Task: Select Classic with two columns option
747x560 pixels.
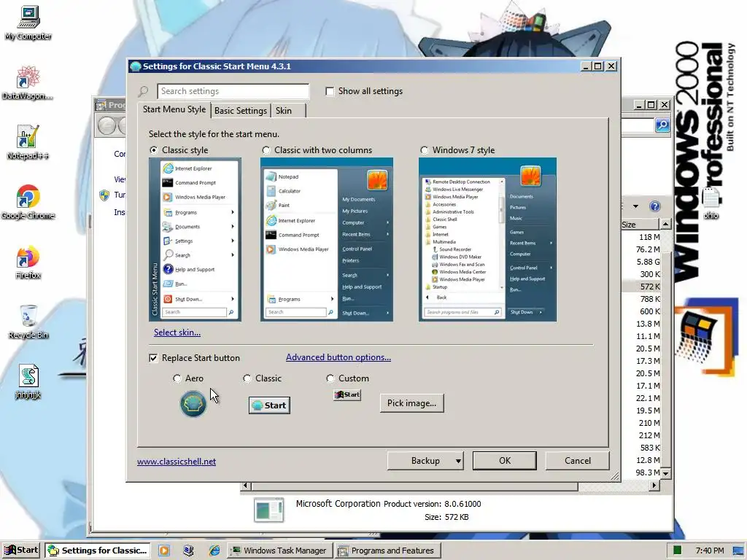Action: click(266, 150)
